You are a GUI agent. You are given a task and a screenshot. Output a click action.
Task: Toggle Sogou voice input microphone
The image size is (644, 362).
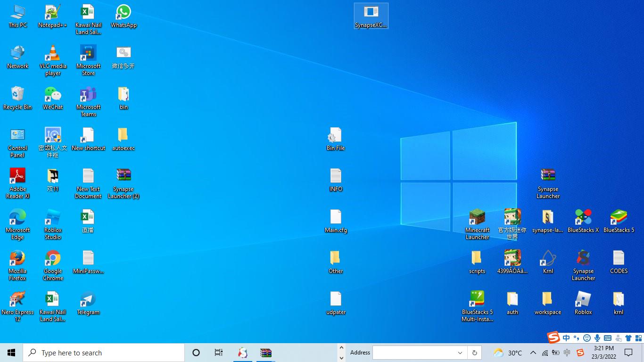(597, 338)
